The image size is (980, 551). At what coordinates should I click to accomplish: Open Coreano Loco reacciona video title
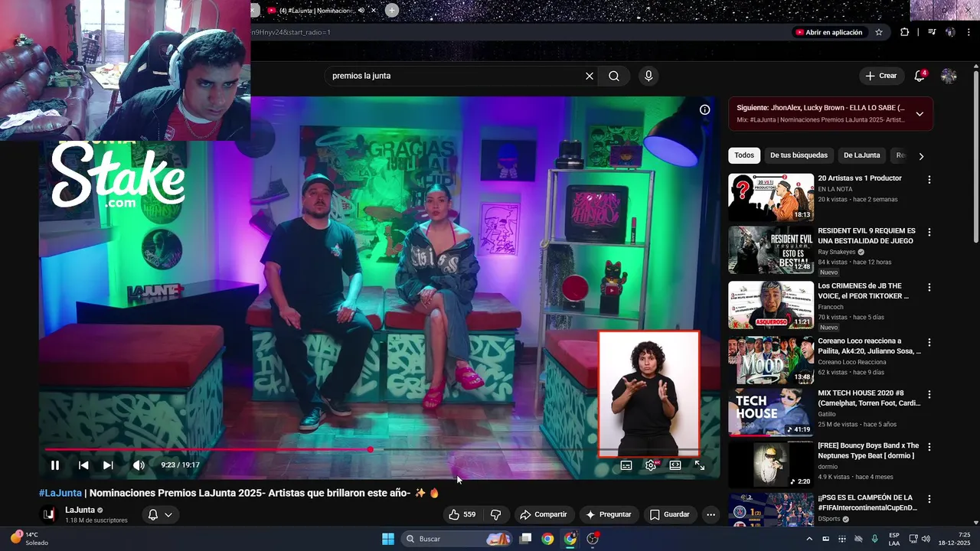tap(869, 346)
